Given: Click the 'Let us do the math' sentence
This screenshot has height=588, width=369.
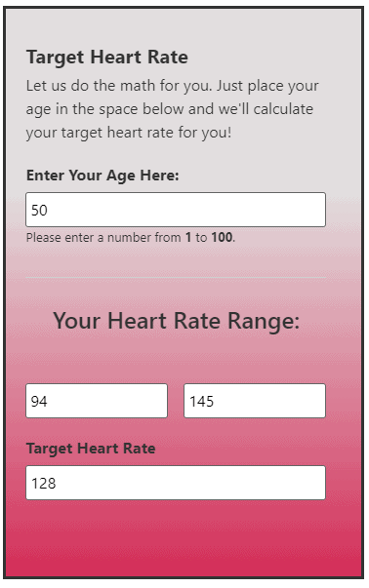Looking at the screenshot, I should 119,86.
